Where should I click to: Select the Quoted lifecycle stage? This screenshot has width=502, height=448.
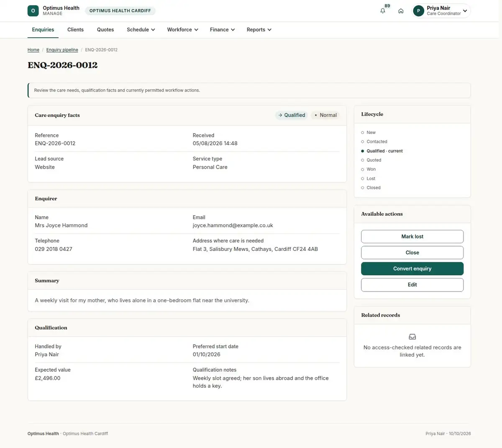(x=371, y=160)
